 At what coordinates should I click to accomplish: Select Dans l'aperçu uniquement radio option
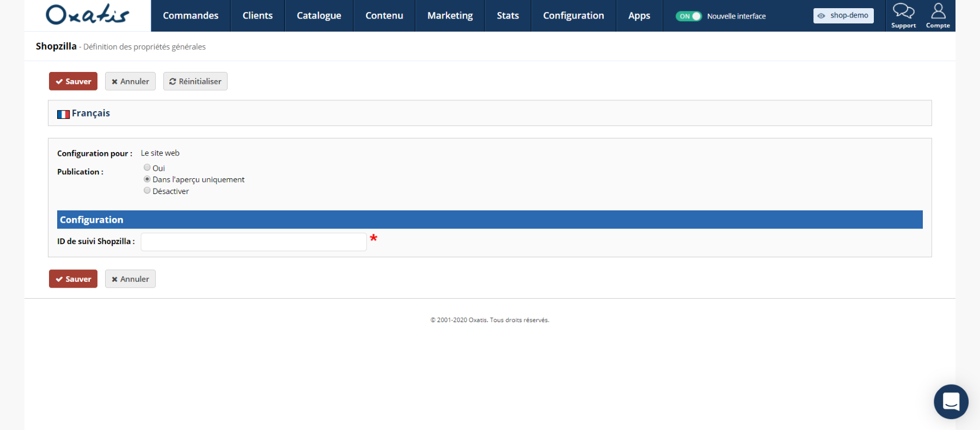pos(147,179)
